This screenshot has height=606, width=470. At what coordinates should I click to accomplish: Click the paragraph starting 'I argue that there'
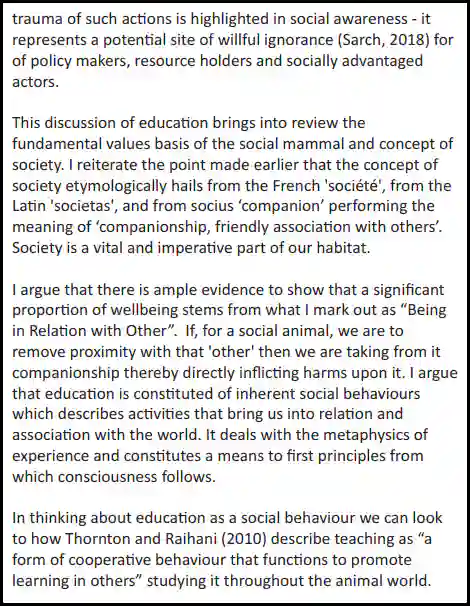pos(235,383)
